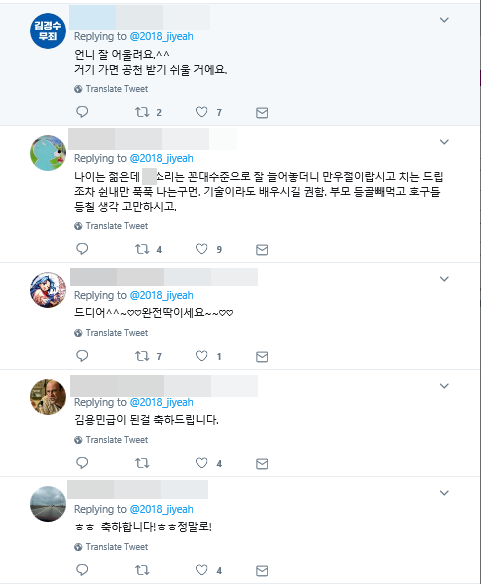Expand options chevron on 김용민급 tweet
Image resolution: width=481 pixels, height=584 pixels.
[x=444, y=386]
